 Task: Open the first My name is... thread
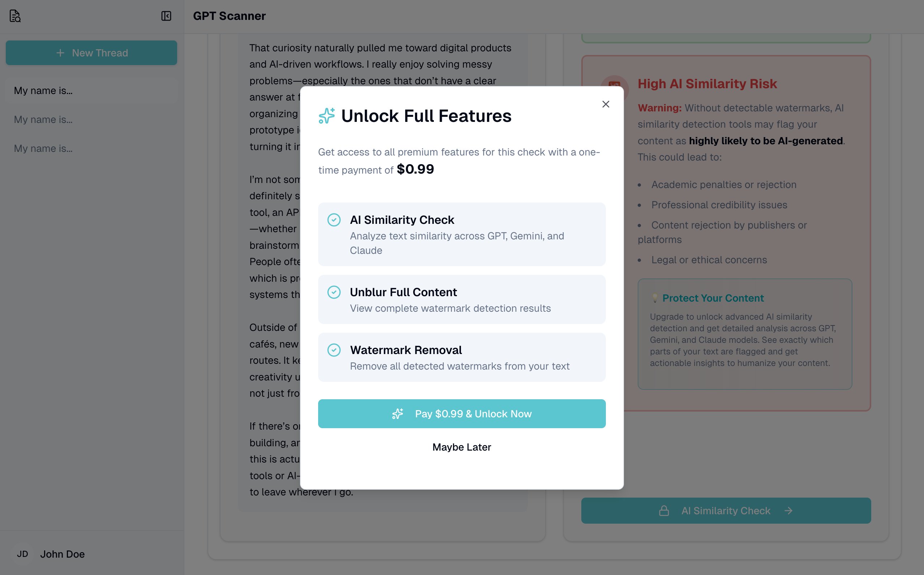pos(43,90)
